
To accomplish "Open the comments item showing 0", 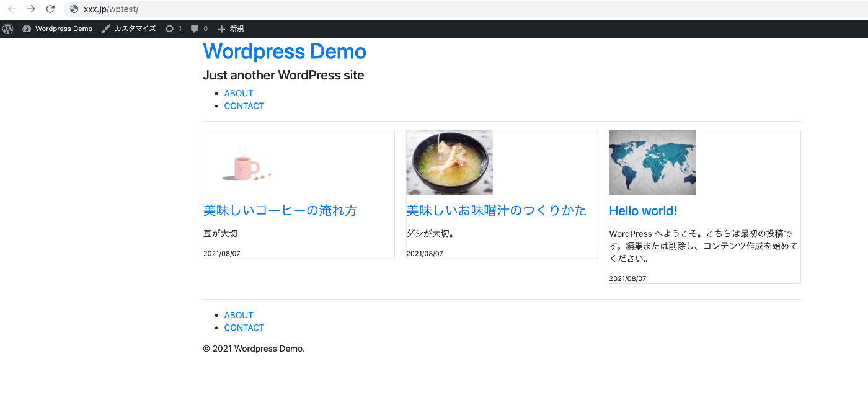I will point(199,29).
